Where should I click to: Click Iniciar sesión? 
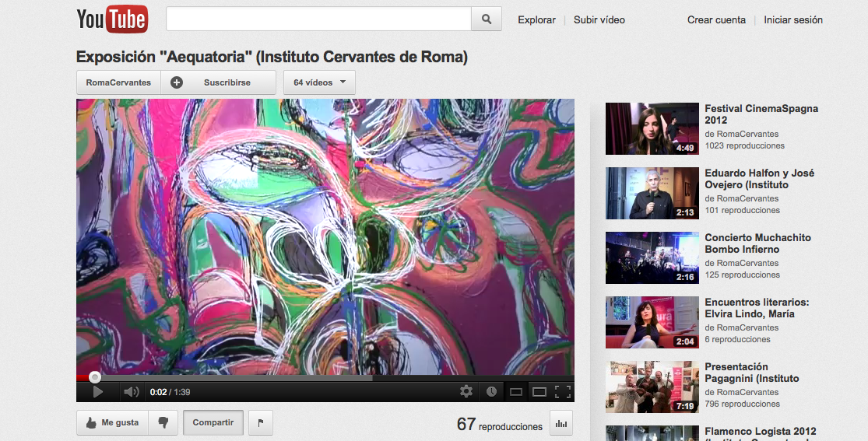coord(793,20)
